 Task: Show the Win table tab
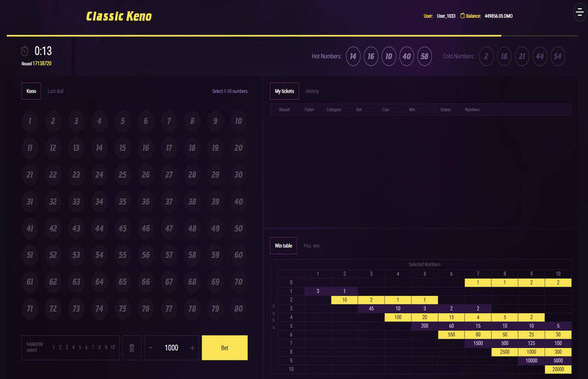pyautogui.click(x=283, y=245)
